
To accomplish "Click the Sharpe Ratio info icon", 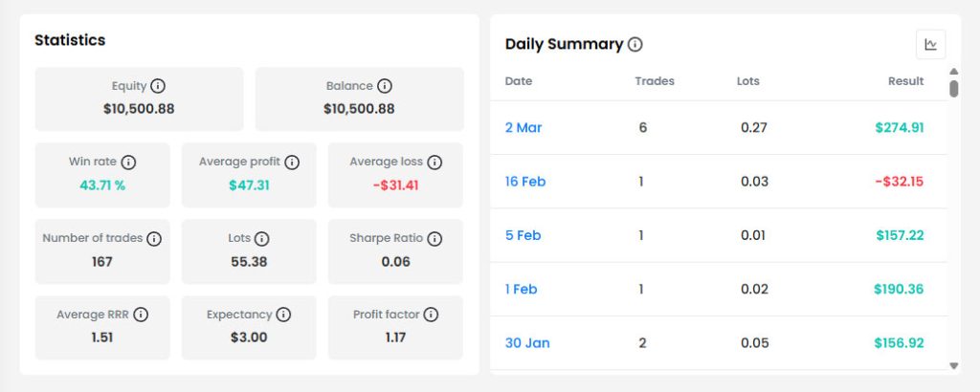I will coord(434,238).
